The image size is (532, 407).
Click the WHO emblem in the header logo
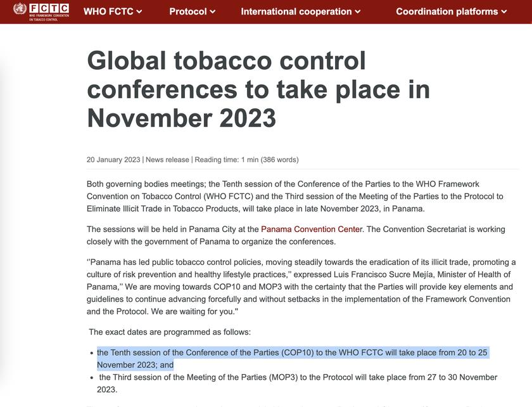click(20, 9)
